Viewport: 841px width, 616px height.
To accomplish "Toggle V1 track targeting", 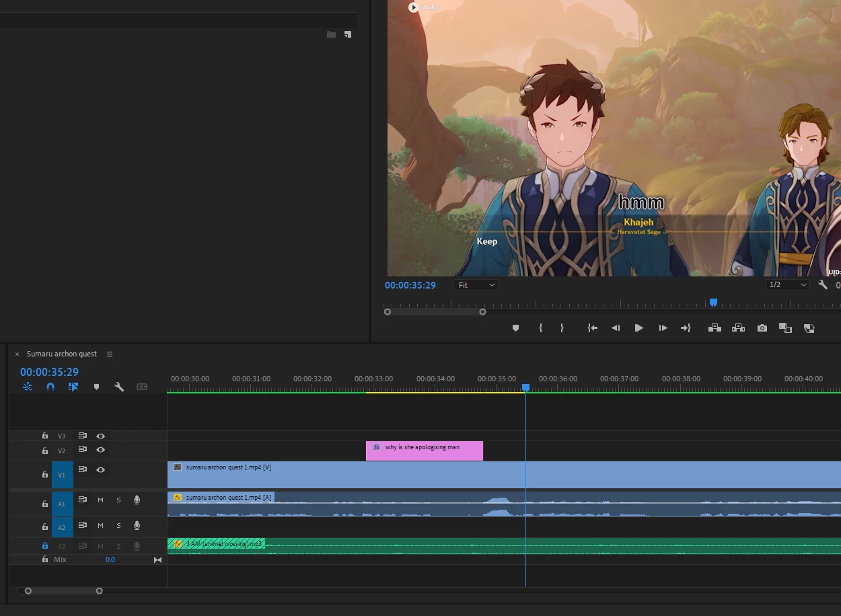I will 63,475.
